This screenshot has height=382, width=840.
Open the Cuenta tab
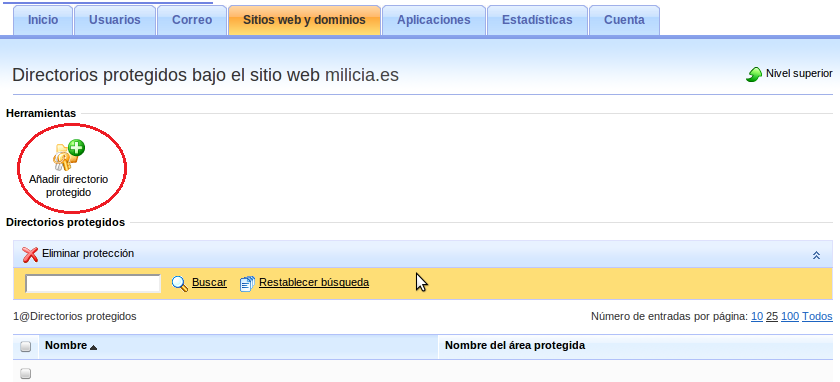coord(624,20)
